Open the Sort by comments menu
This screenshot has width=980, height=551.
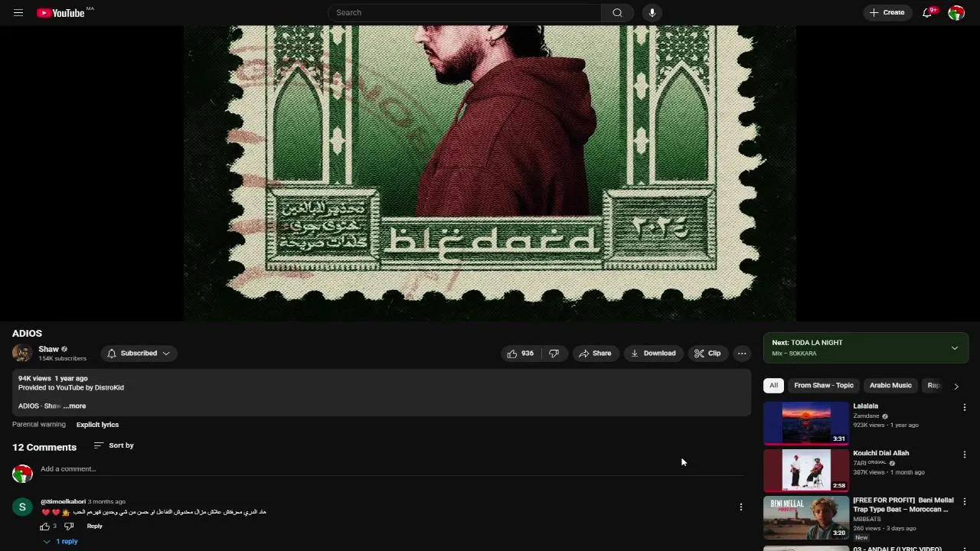113,445
